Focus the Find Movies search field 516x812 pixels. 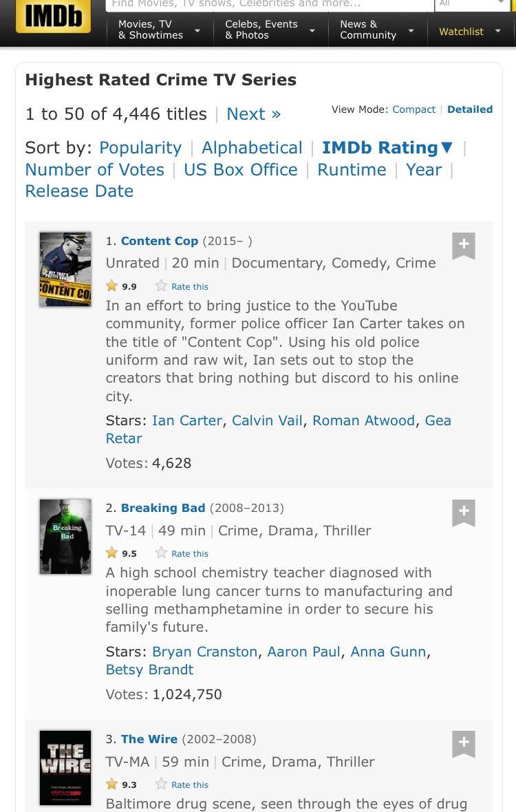(x=270, y=4)
